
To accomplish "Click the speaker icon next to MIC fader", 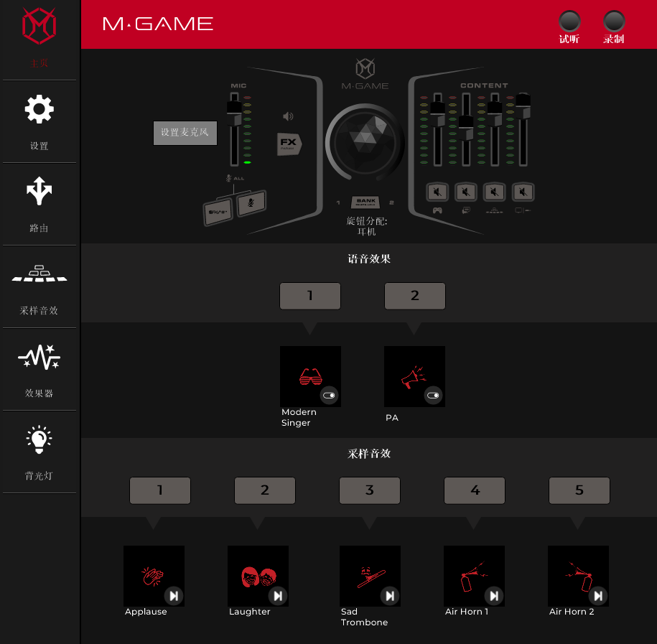I will tap(288, 116).
